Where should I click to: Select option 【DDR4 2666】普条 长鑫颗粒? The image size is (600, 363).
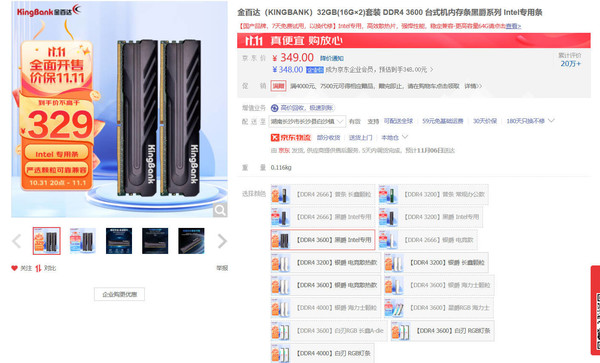click(323, 194)
